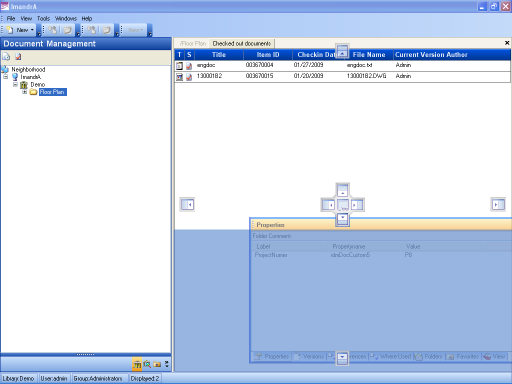Viewport: 512px width, 384px height.
Task: Click the checked-out documents icon in Document Management
Action: [x=18, y=57]
